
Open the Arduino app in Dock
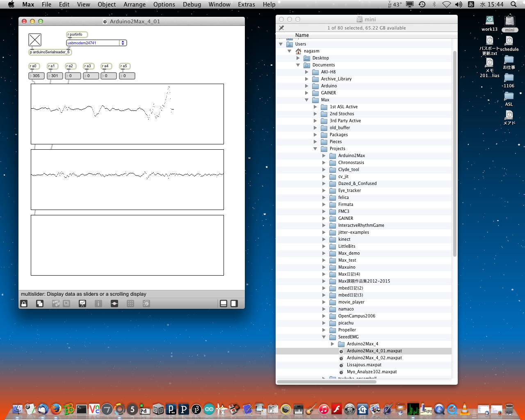click(209, 409)
